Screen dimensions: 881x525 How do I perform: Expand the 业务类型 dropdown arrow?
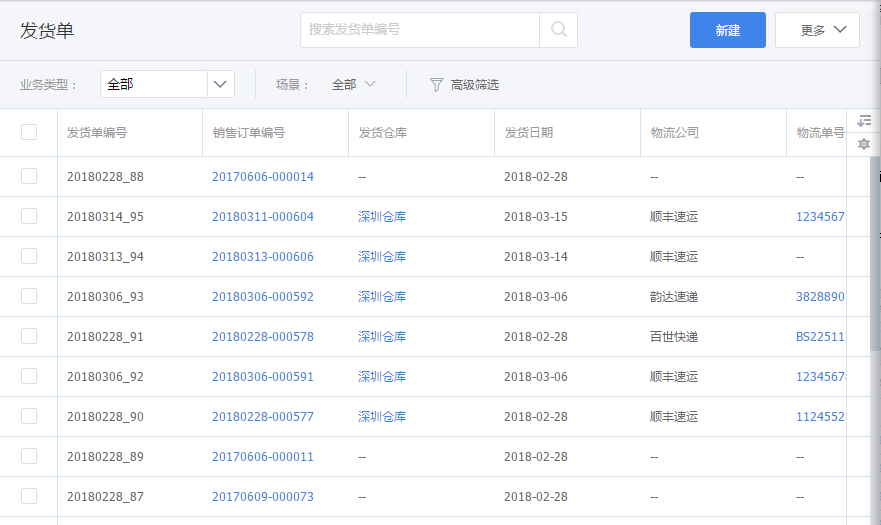220,84
